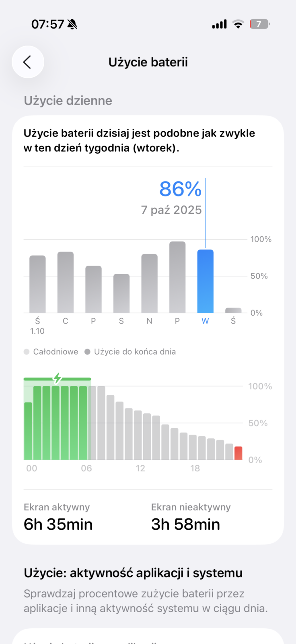Tap the Użycie: aktywność aplikacji i systemu heading
Screen dimensions: 296x644
[x=133, y=573]
